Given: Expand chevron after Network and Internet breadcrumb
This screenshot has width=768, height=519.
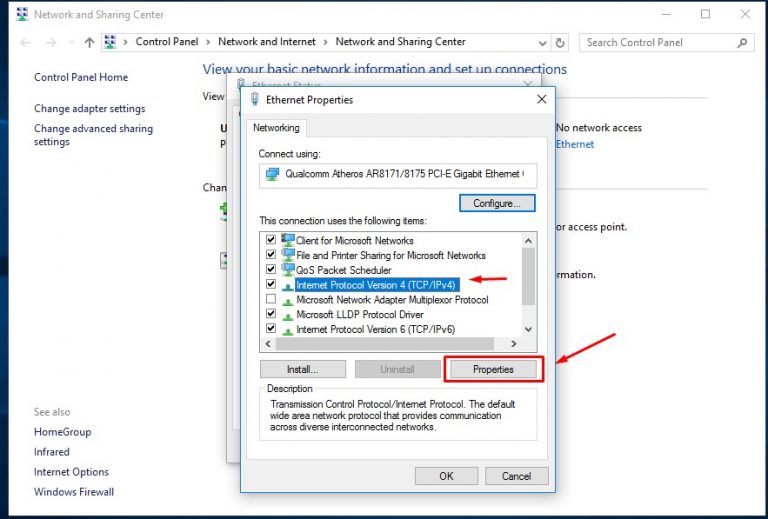Looking at the screenshot, I should [x=325, y=42].
